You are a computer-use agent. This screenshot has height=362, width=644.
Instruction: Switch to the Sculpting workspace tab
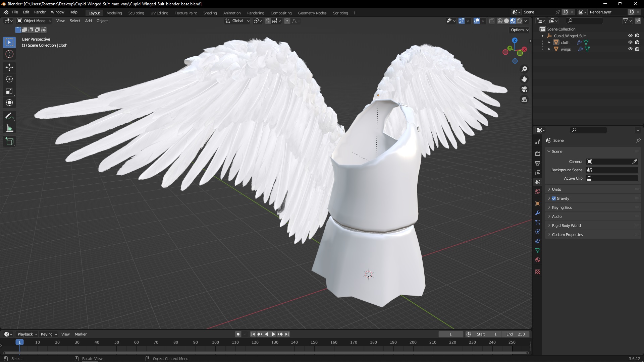pos(136,13)
